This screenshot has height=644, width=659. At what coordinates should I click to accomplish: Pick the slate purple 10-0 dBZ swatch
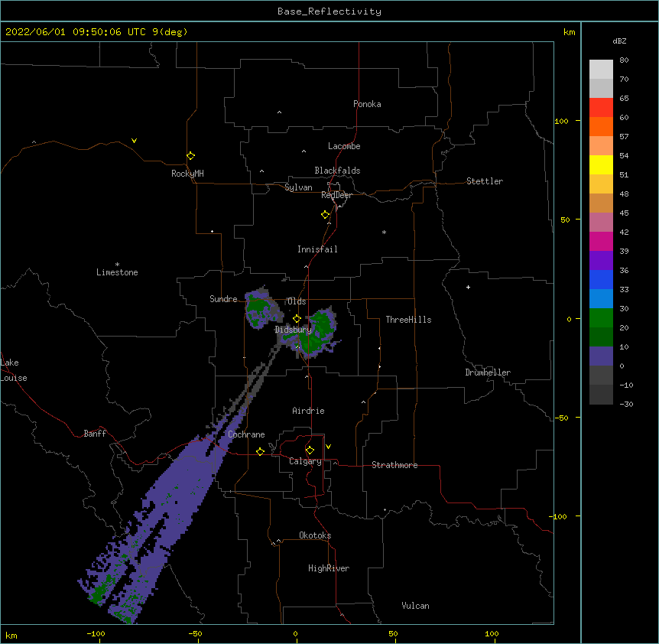(x=601, y=356)
